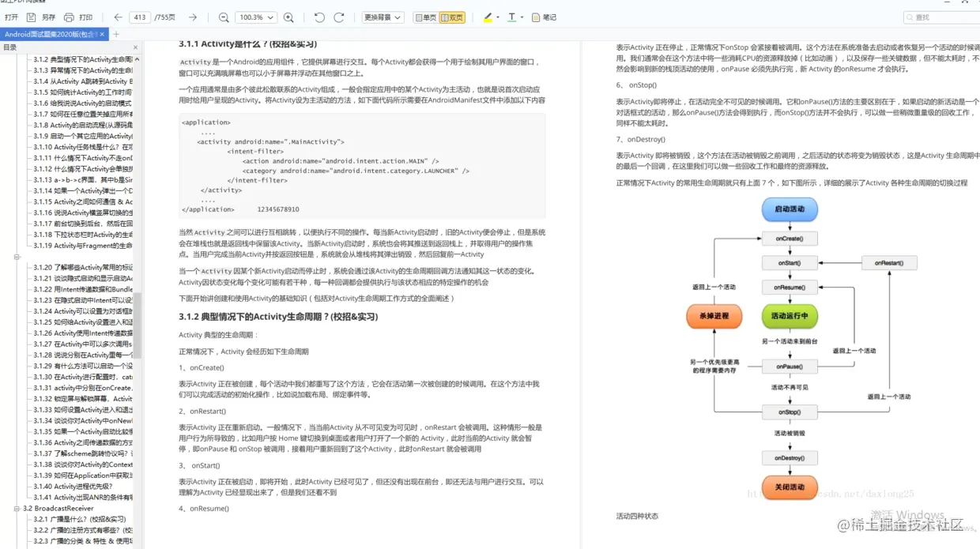
Task: Click the 活动运行中 green diagram node
Action: 790,317
